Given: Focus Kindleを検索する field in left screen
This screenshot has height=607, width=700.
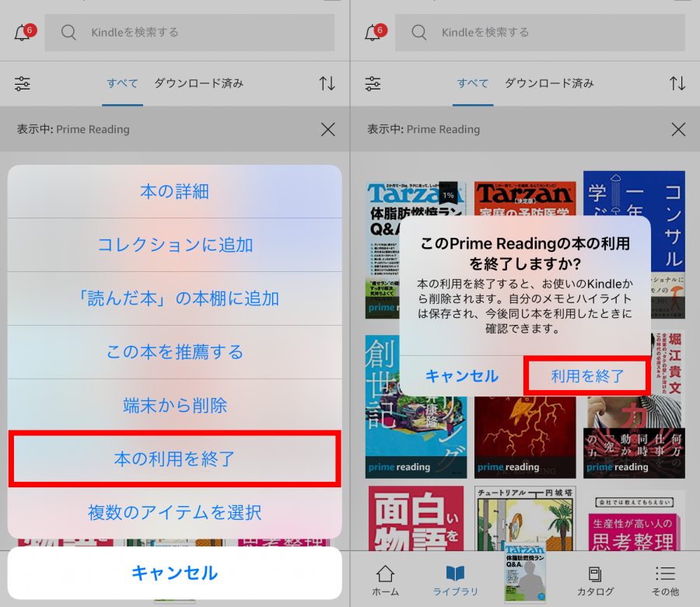Looking at the screenshot, I should [189, 32].
